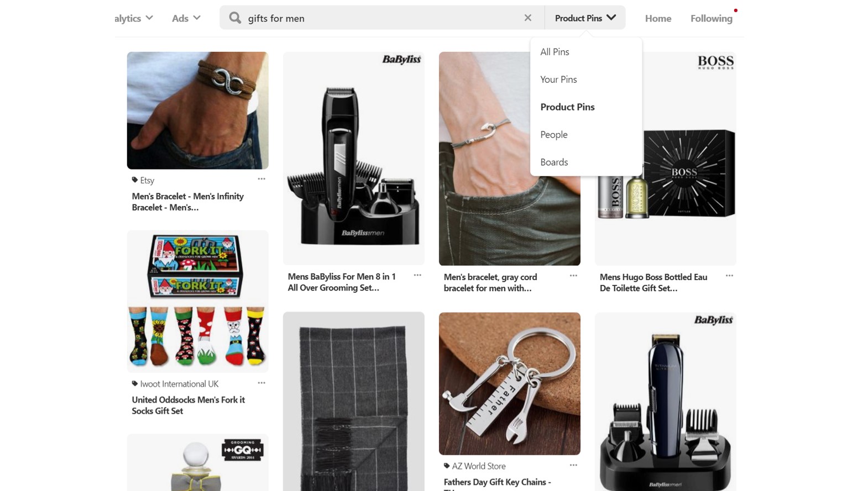
Task: Open more options for Oddsocks pin
Action: click(262, 383)
